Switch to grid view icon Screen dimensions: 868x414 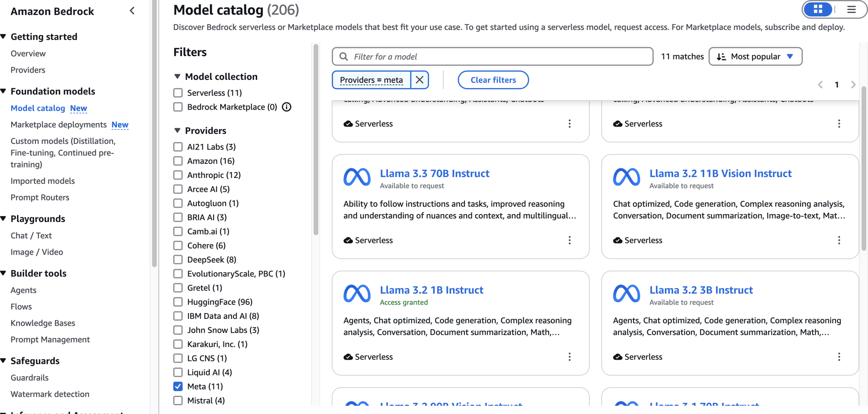pos(818,9)
